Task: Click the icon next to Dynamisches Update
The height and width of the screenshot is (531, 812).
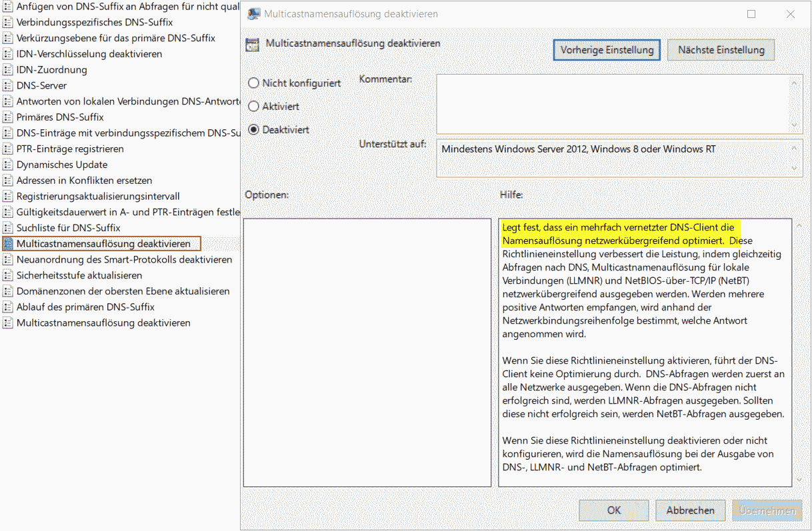Action: coord(8,165)
